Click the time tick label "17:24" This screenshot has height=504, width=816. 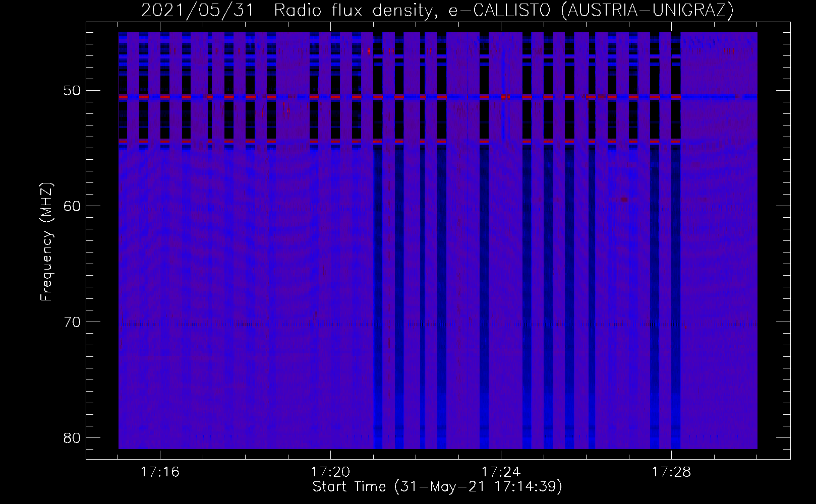pos(501,472)
